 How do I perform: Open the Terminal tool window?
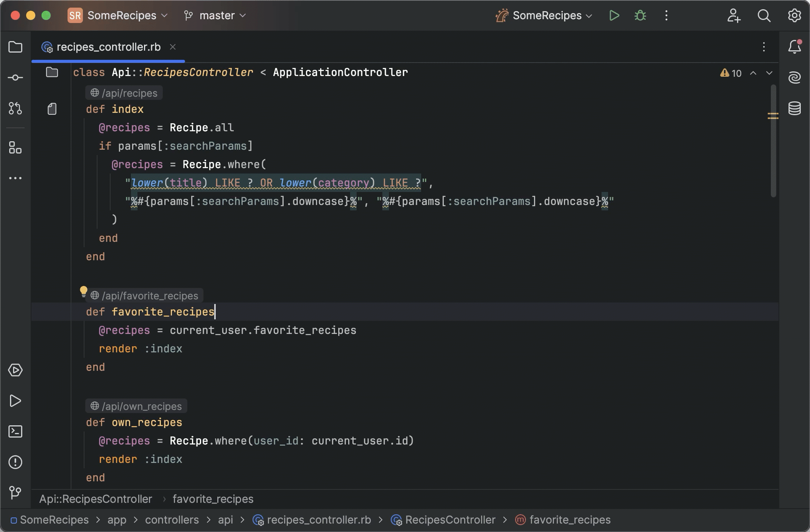pyautogui.click(x=15, y=431)
